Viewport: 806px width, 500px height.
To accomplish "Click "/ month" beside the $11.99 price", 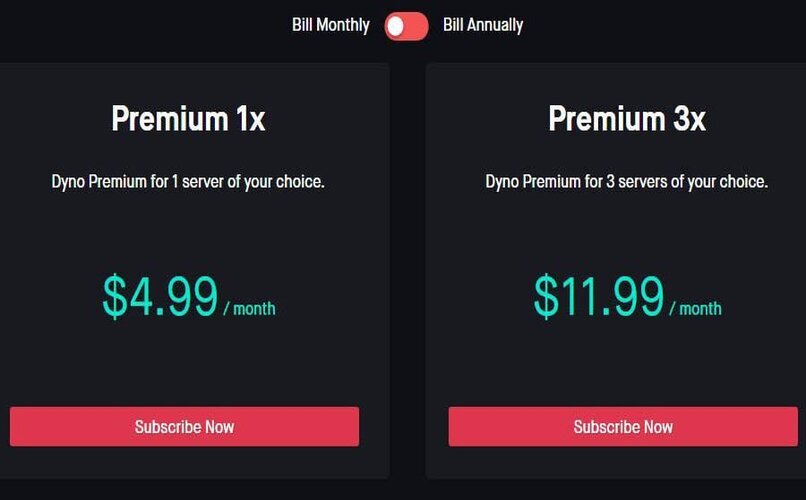I will (x=695, y=308).
